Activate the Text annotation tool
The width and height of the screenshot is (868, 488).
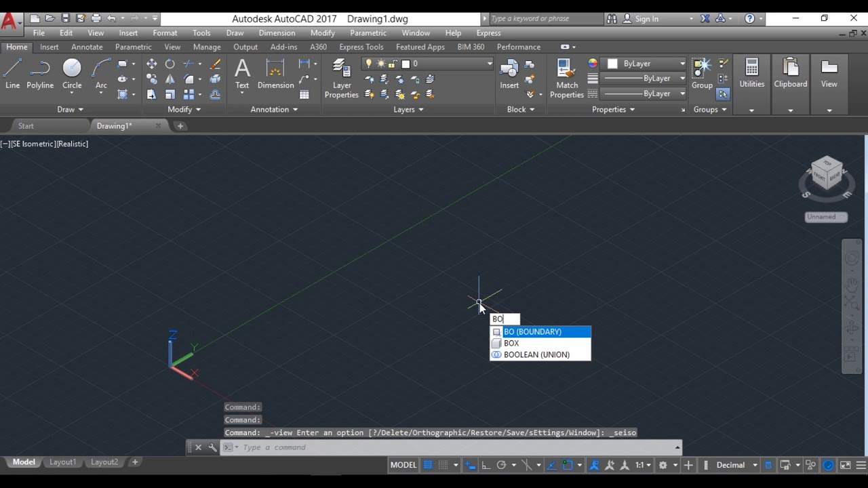(x=242, y=73)
